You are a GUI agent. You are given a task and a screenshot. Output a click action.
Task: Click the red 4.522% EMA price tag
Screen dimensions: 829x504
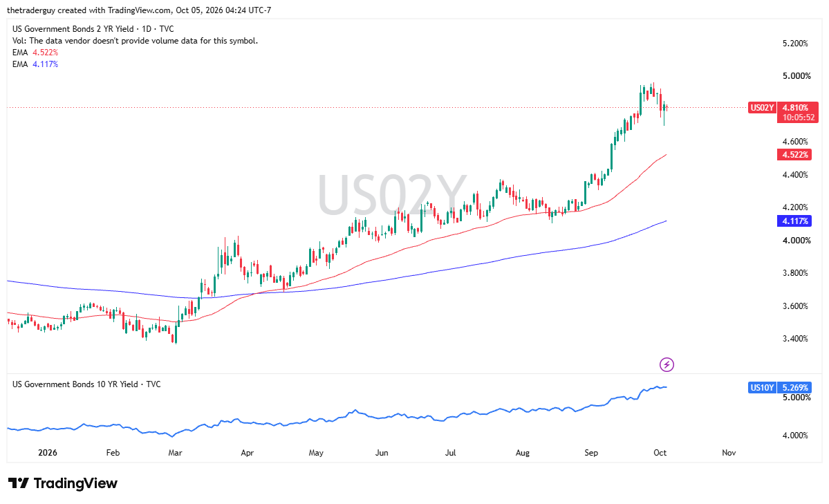794,154
